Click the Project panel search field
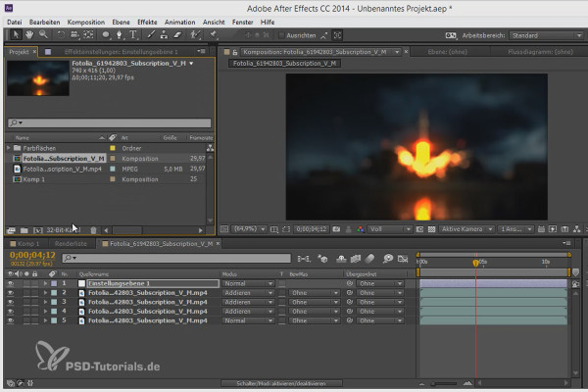 click(110, 122)
